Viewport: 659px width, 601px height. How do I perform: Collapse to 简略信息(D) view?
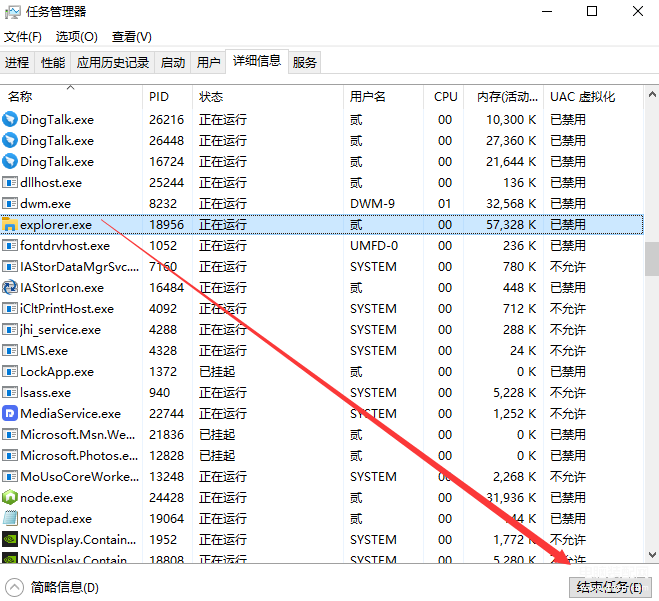click(52, 587)
